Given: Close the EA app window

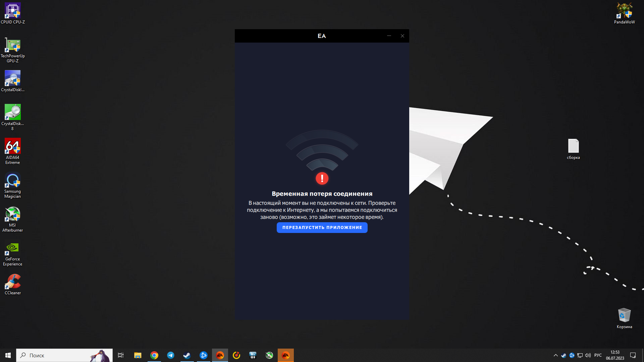Looking at the screenshot, I should (402, 36).
